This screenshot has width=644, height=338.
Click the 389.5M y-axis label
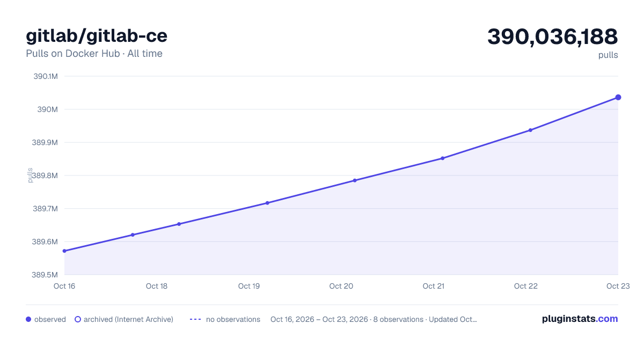pos(45,275)
